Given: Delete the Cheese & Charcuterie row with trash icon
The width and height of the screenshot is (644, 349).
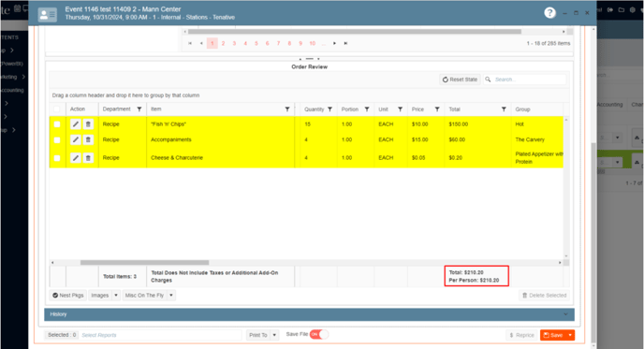Looking at the screenshot, I should [88, 158].
